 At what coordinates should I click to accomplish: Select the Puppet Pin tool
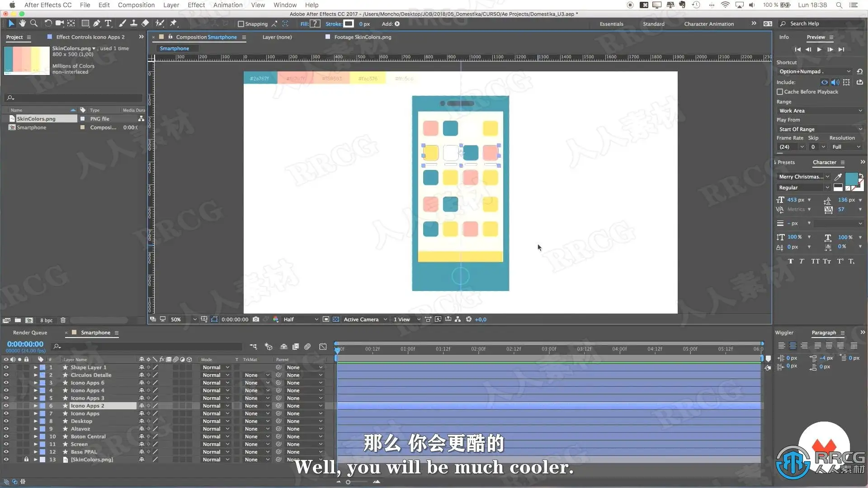coord(173,23)
